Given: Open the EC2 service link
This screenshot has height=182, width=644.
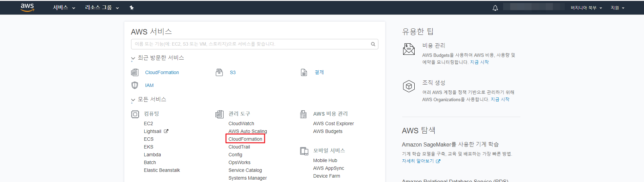Looking at the screenshot, I should pyautogui.click(x=148, y=123).
